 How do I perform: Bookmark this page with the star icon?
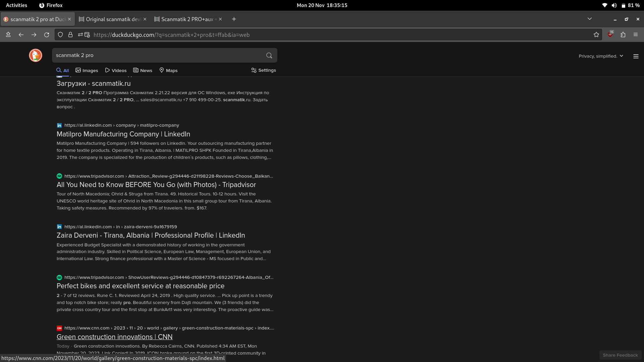(x=596, y=35)
